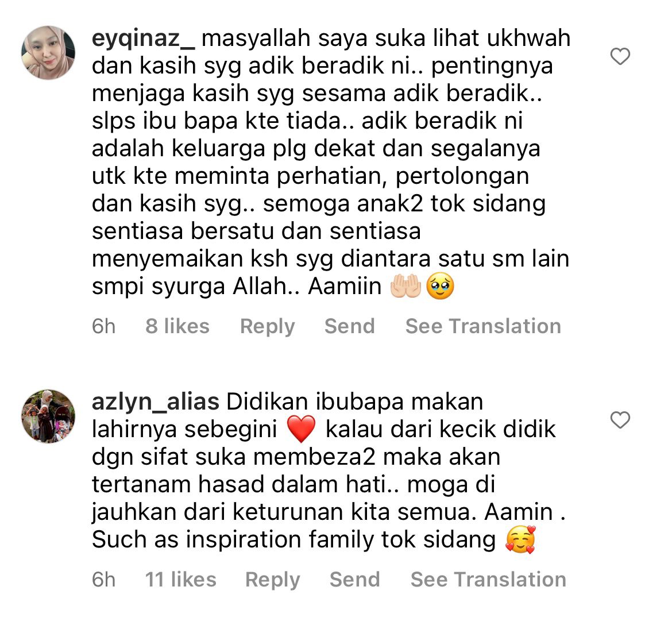Send eyqinaz_'s comment to someone
Screen dimensions: 672x629
[350, 326]
